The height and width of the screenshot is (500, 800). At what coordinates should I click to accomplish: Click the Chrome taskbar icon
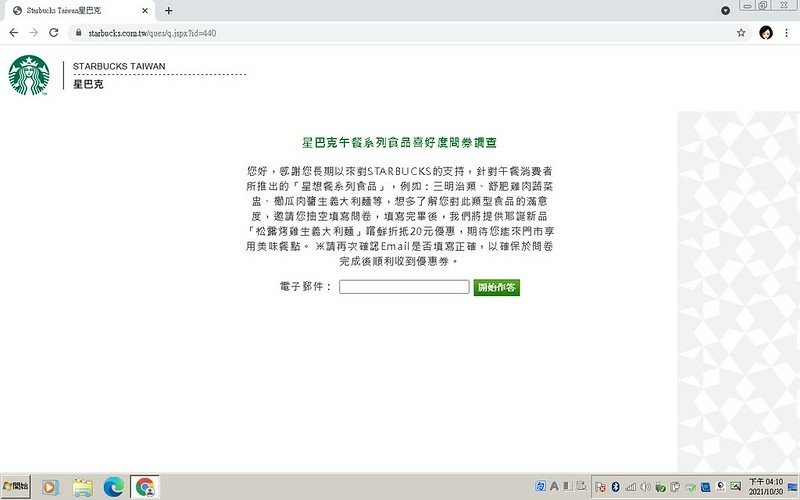145,487
